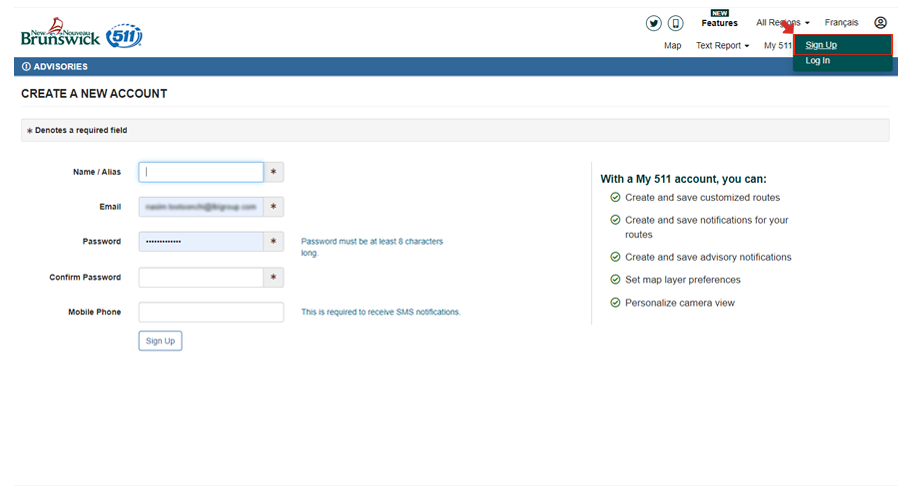Open the new Features link
Viewport: 906px width, 494px height.
click(719, 23)
